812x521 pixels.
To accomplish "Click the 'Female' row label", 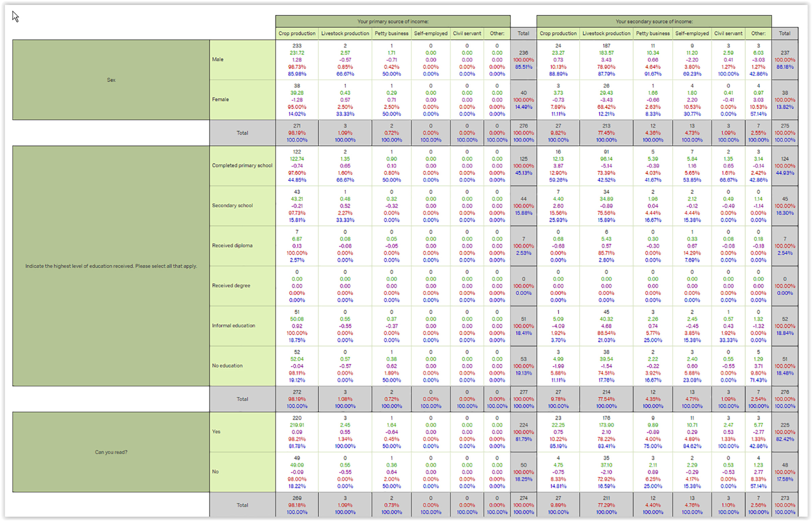I will [x=243, y=99].
